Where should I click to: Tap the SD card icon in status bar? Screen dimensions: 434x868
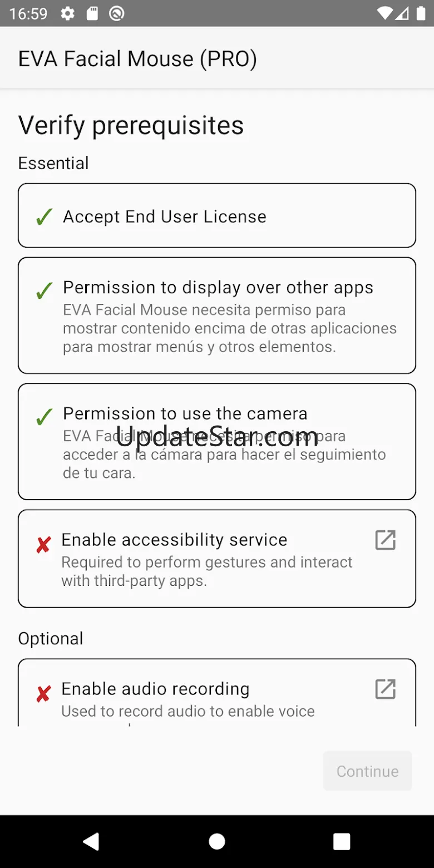(x=92, y=13)
